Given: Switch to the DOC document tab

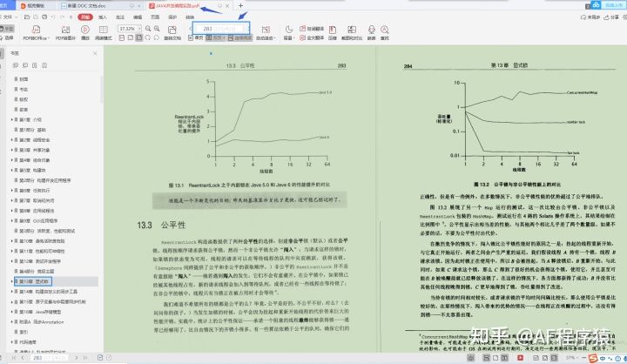Looking at the screenshot, I should [100, 6].
